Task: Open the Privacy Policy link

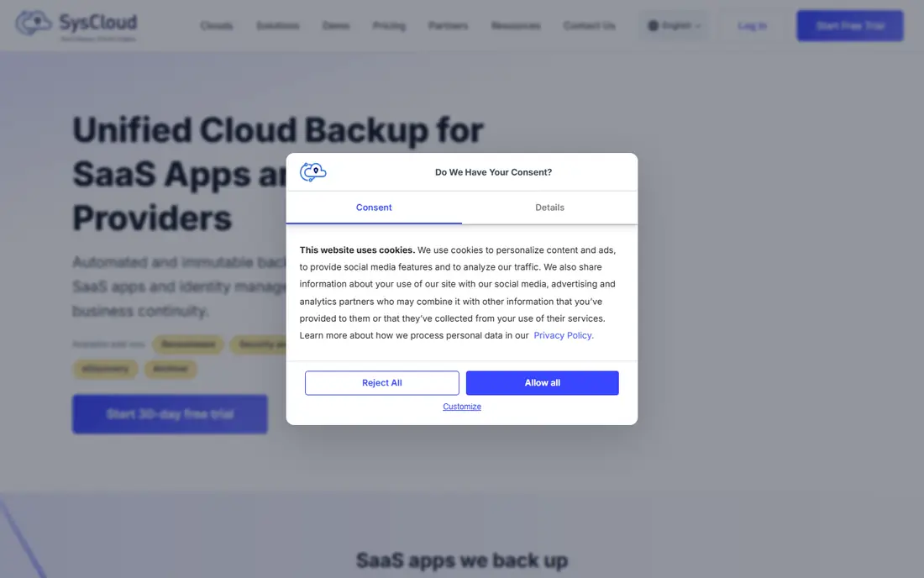Action: coord(564,335)
